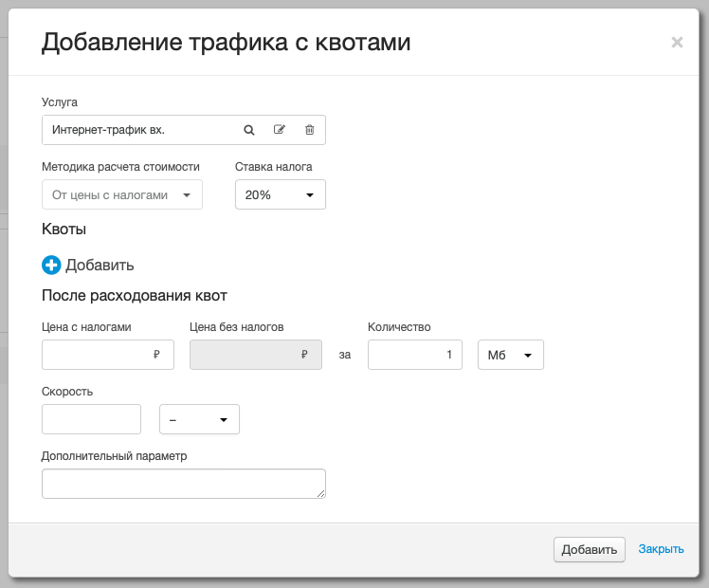The height and width of the screenshot is (588, 709).
Task: Click the Методика расчета стоимости label
Action: coord(120,167)
